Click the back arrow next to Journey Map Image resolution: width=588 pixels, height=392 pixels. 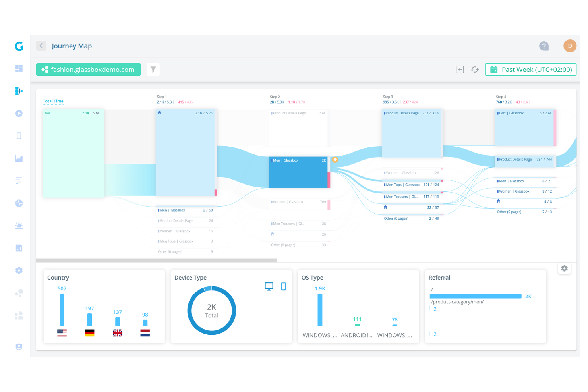click(x=41, y=46)
